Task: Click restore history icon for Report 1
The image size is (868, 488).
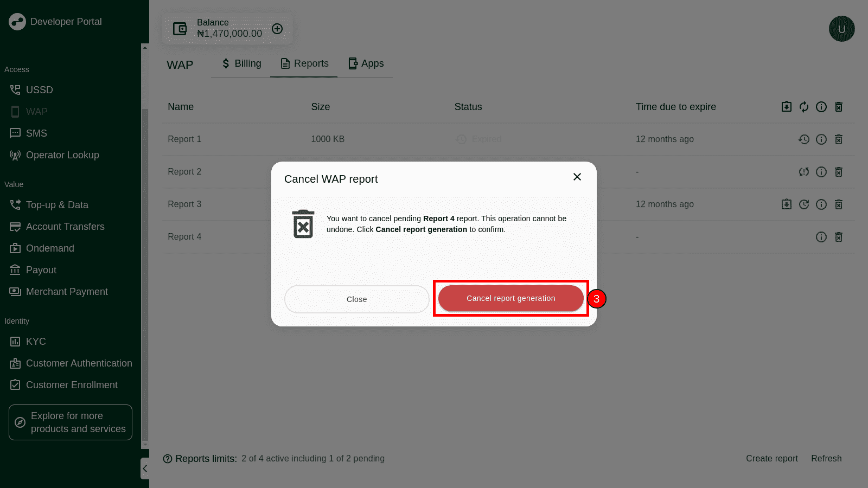Action: 804,139
